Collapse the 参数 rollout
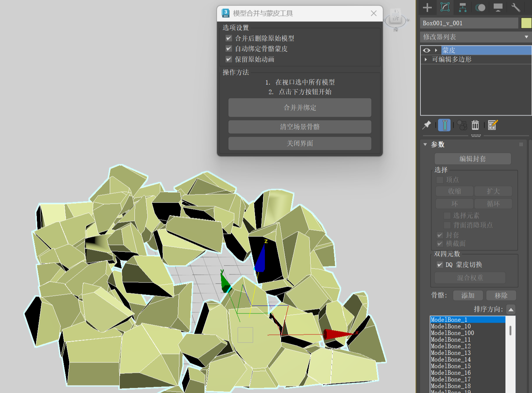 425,144
